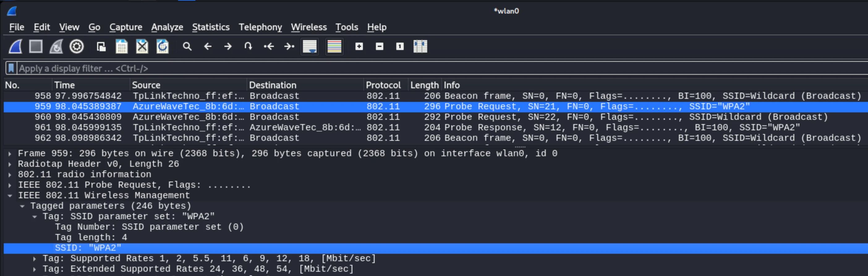Go forward in packet history

[228, 46]
